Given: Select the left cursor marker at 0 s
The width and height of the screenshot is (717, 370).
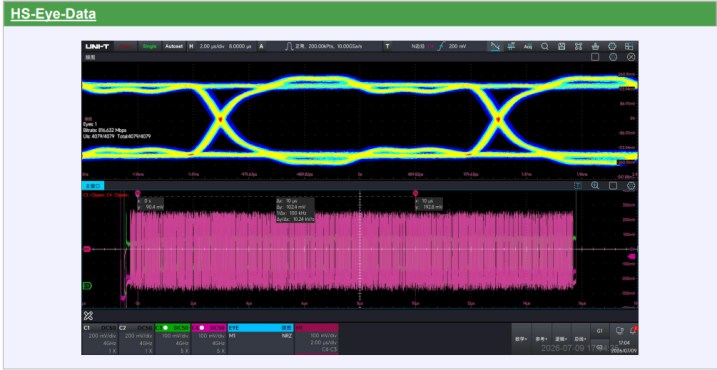Looking at the screenshot, I should tap(138, 193).
